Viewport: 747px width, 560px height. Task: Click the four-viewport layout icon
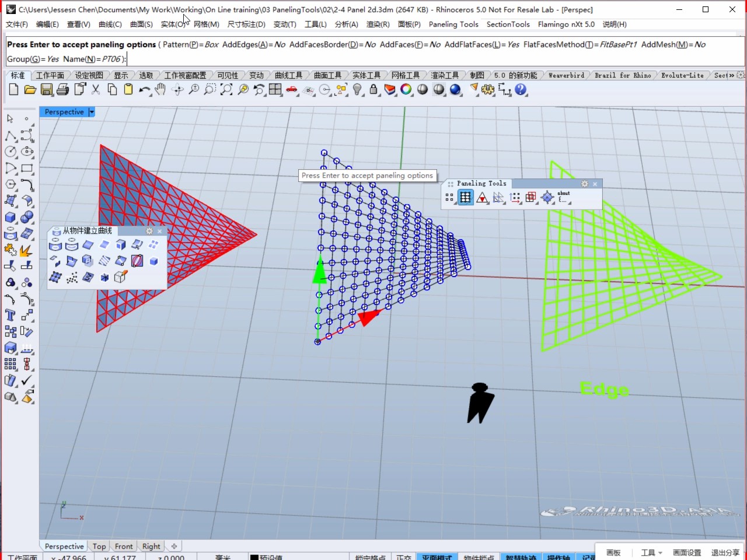pos(275,89)
